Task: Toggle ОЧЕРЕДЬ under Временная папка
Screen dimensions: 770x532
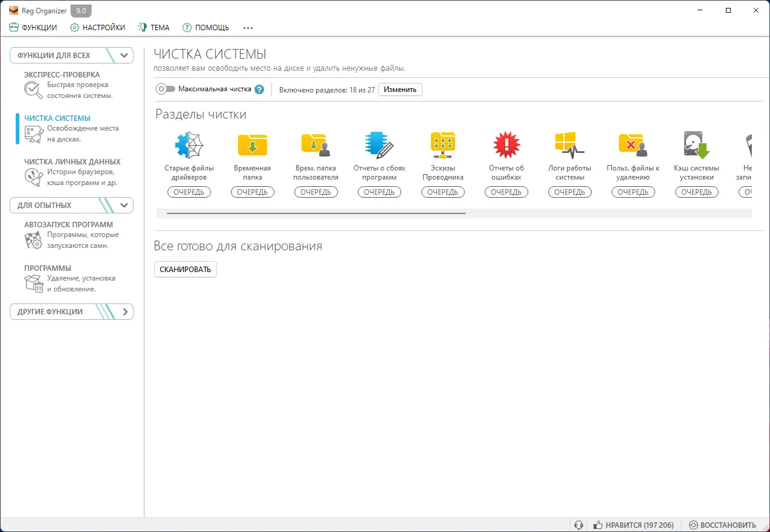Action: point(253,192)
